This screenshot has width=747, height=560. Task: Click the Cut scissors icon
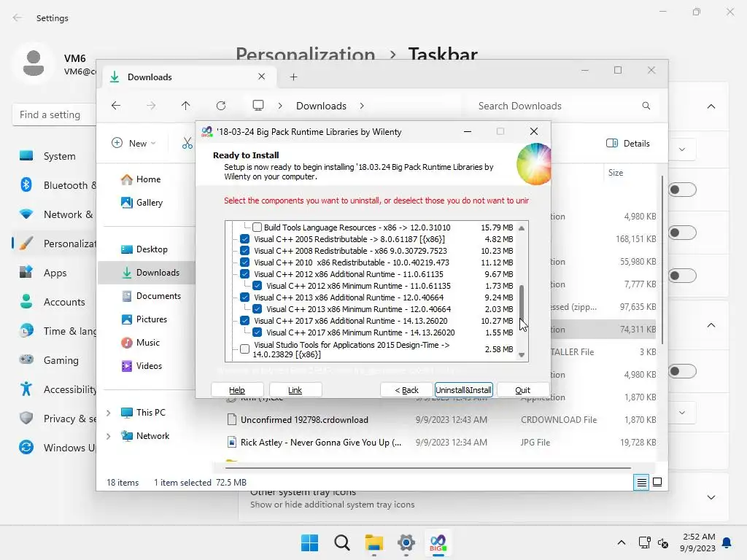pyautogui.click(x=187, y=144)
